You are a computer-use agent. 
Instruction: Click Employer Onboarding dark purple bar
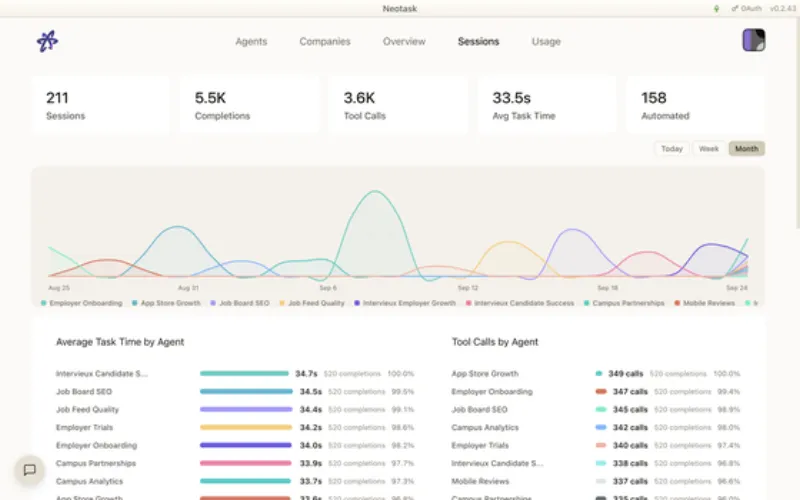point(245,445)
